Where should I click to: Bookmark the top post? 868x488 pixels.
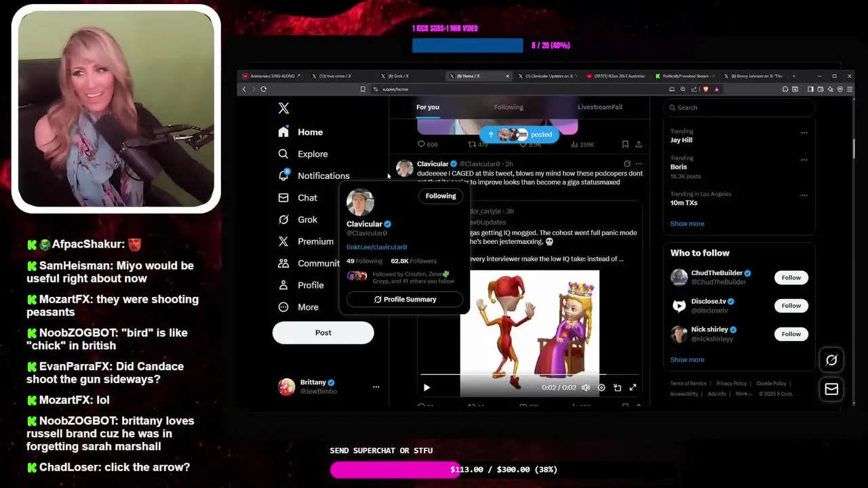coord(625,144)
